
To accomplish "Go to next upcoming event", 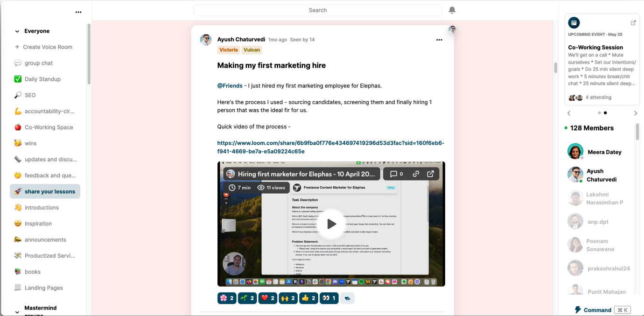I will tap(635, 113).
